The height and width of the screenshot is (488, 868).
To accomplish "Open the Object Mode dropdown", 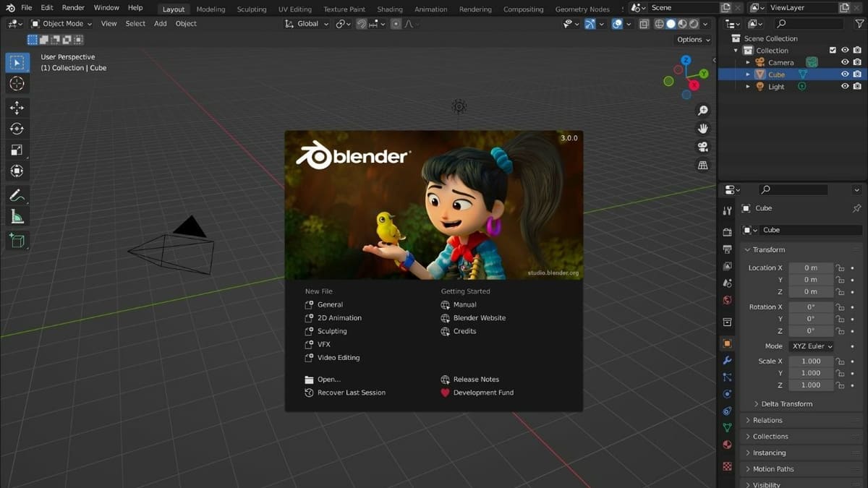I will 61,24.
